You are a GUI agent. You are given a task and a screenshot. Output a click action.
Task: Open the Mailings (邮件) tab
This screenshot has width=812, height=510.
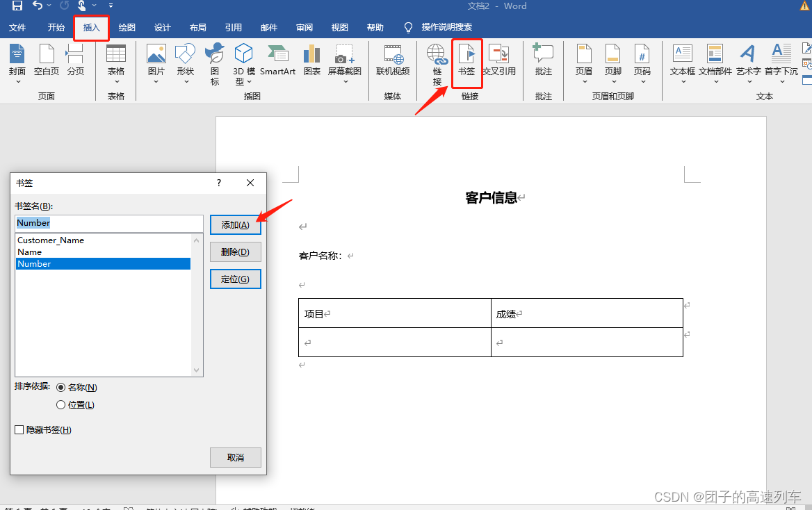269,27
